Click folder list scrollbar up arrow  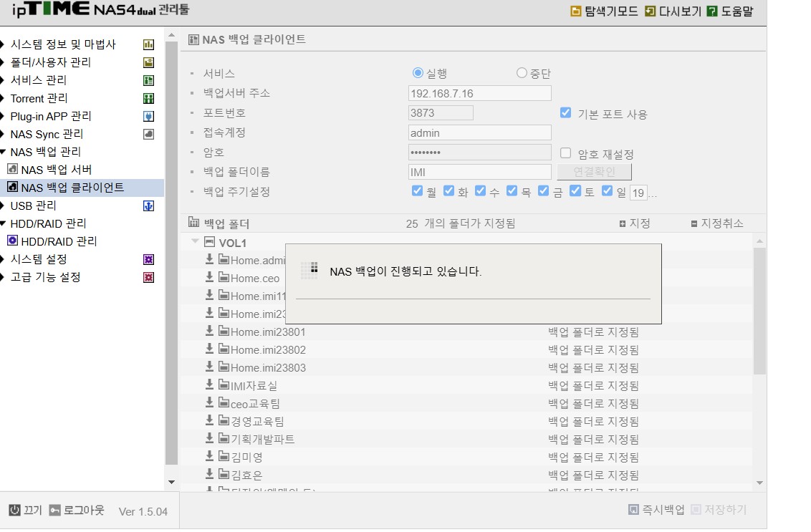click(x=759, y=241)
